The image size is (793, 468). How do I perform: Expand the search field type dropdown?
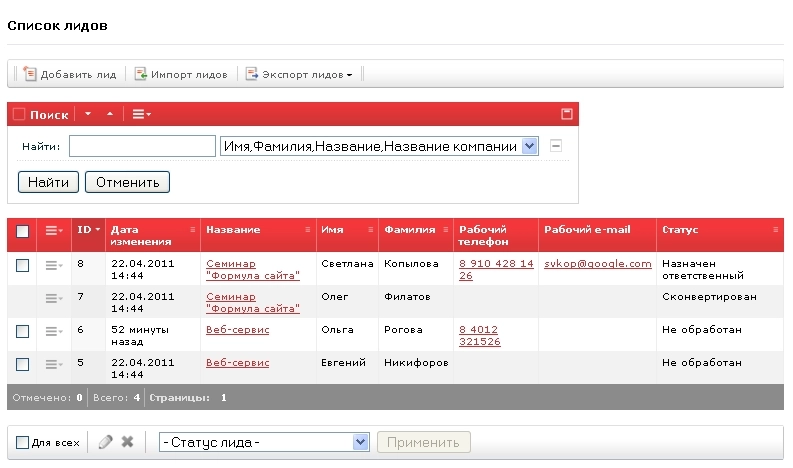coord(378,147)
